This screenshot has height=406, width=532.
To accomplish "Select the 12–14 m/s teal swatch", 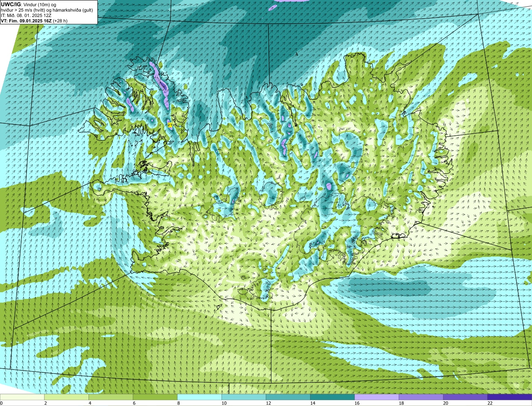I will click(288, 397).
